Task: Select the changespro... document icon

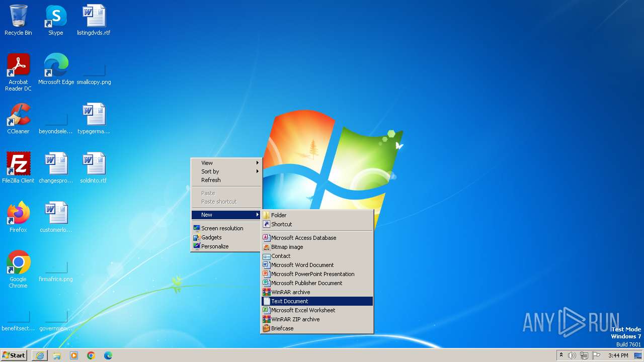Action: 56,168
